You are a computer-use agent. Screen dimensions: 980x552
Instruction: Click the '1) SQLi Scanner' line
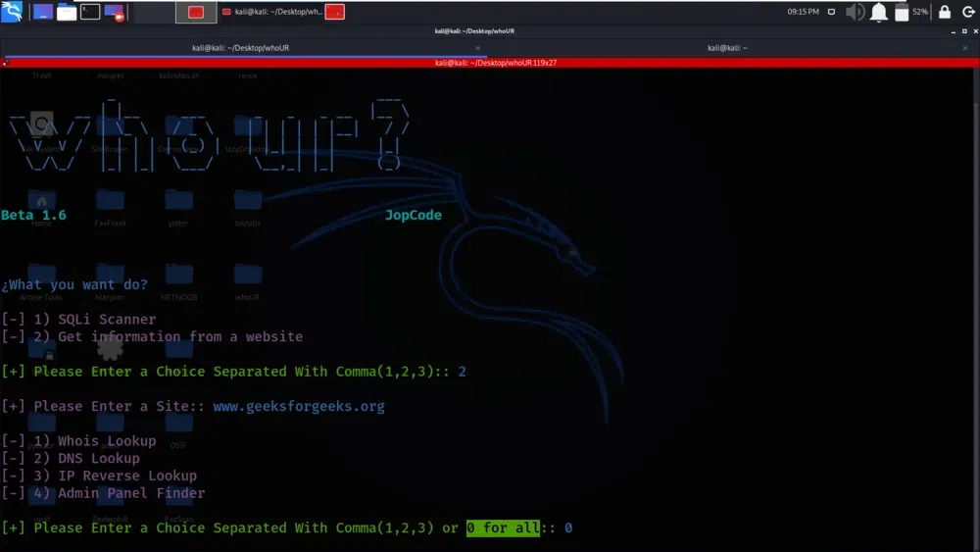pos(78,320)
